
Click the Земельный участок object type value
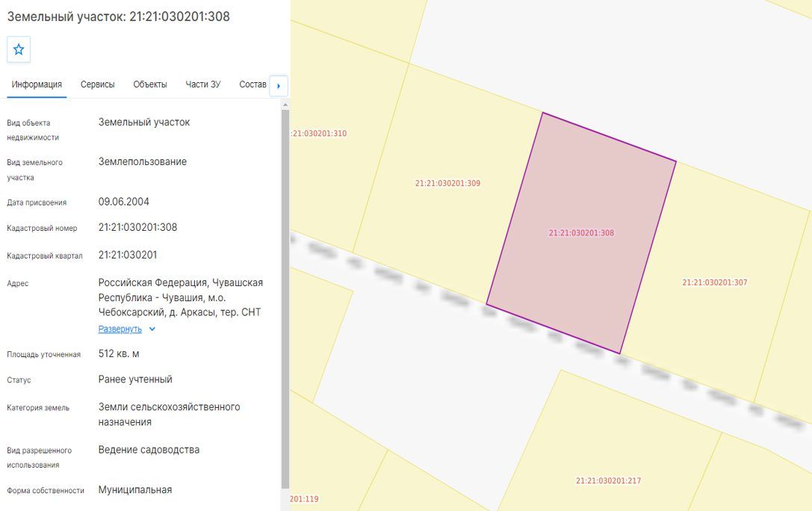click(144, 123)
